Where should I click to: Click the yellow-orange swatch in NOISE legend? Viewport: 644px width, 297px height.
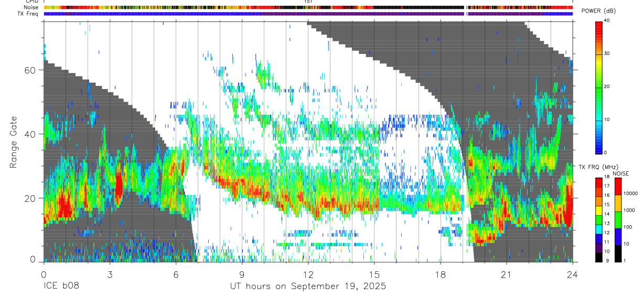click(x=618, y=203)
